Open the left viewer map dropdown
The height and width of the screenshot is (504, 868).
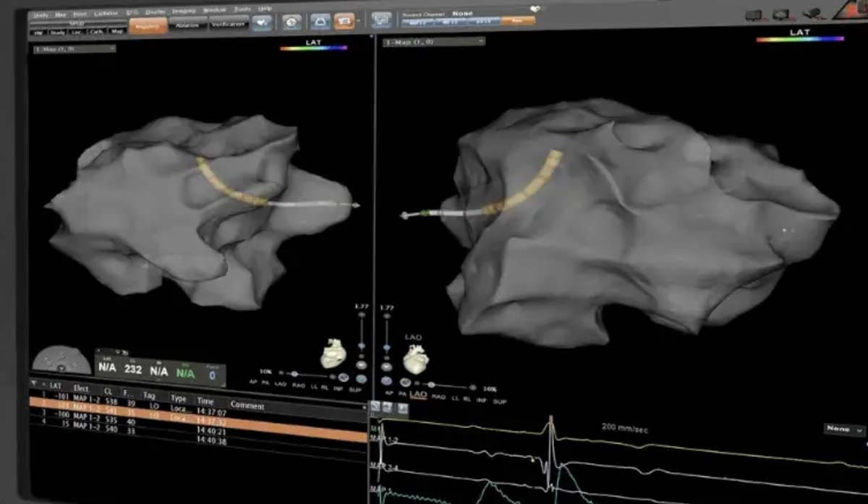pyautogui.click(x=75, y=48)
